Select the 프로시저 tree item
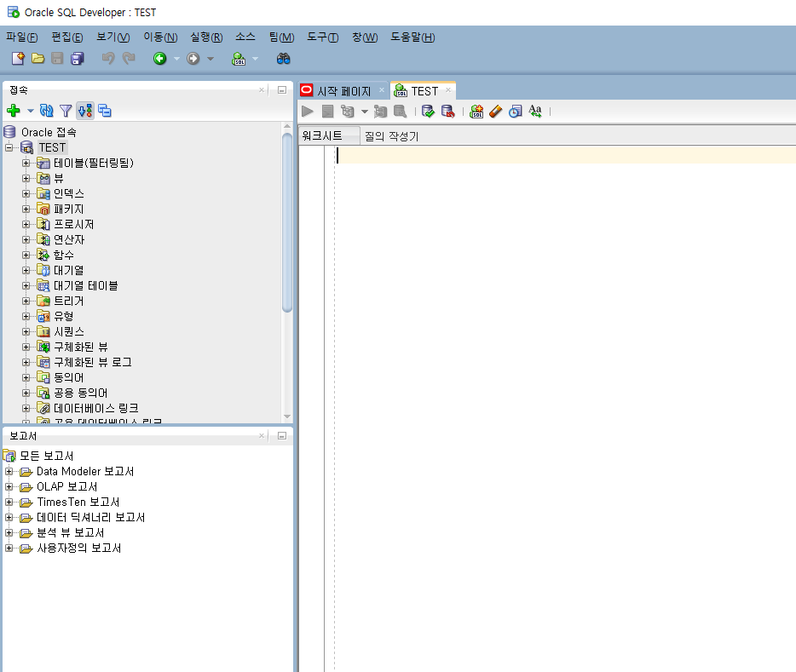Viewport: 796px width, 672px height. [x=73, y=224]
